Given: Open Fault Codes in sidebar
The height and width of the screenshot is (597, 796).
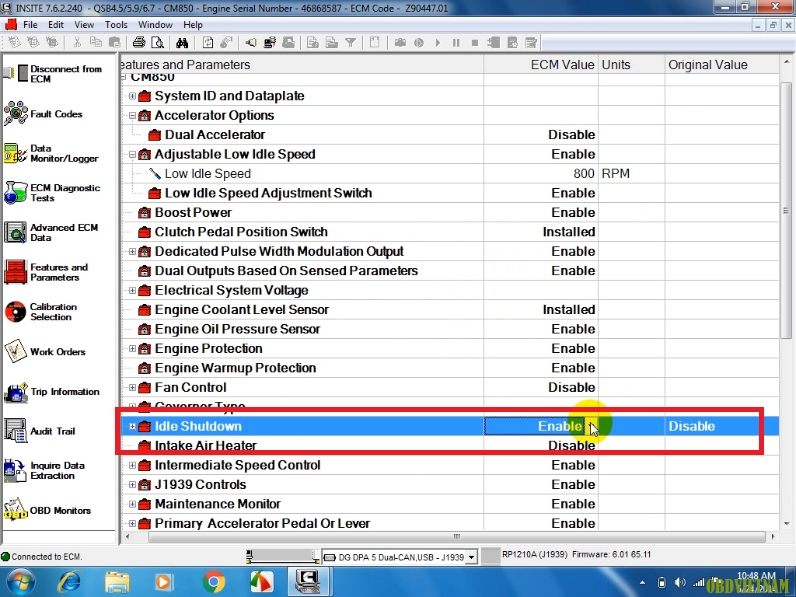Looking at the screenshot, I should pyautogui.click(x=44, y=114).
